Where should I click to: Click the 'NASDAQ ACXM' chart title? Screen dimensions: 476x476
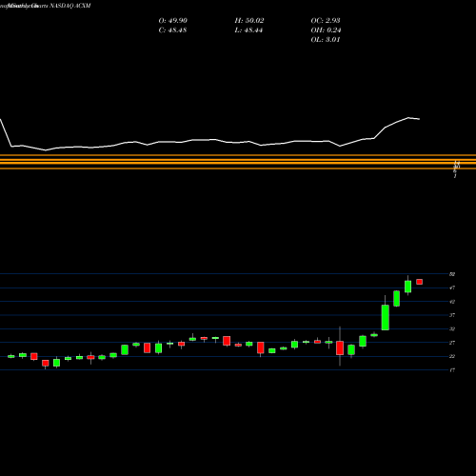[70, 6]
